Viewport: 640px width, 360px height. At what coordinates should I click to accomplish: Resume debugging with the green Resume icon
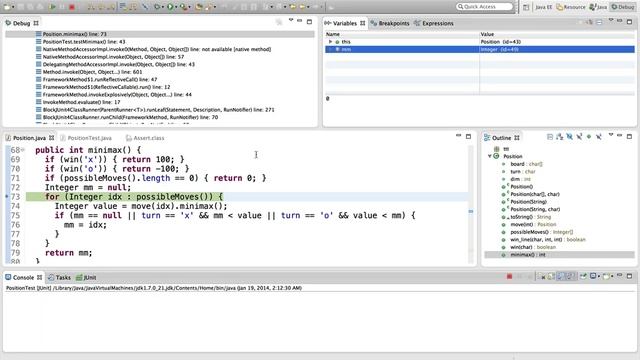tap(52, 7)
